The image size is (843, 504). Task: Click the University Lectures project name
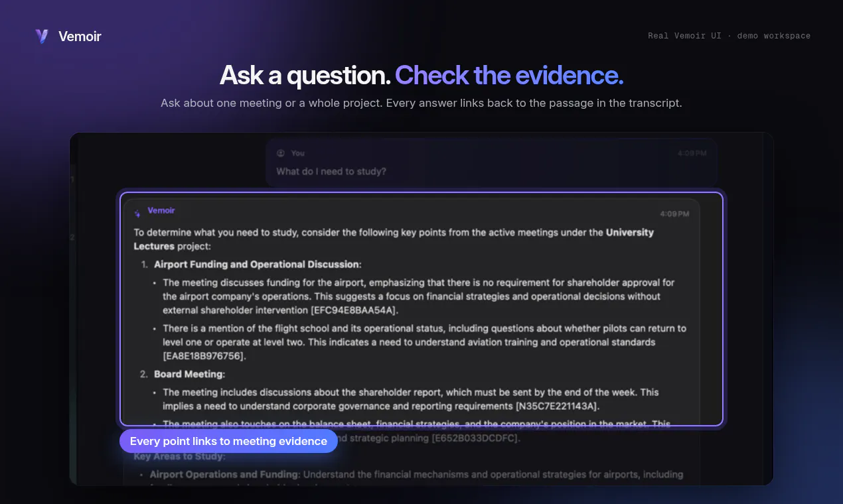394,239
